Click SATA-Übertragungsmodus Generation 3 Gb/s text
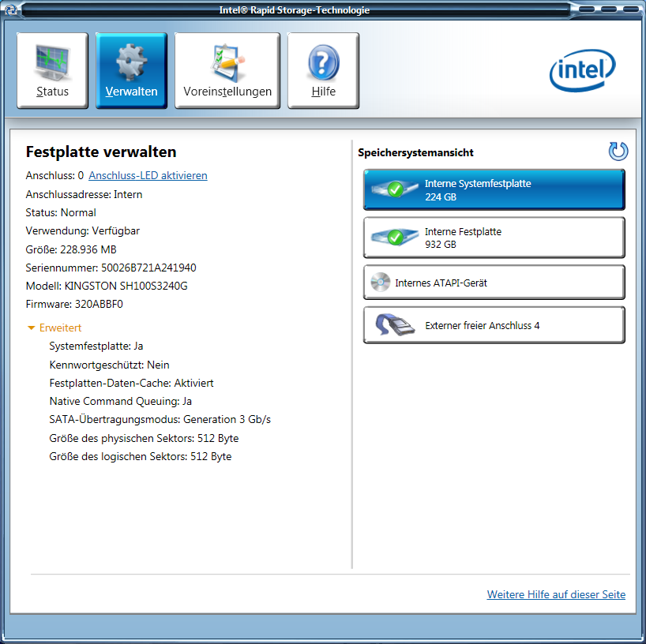Image resolution: width=646 pixels, height=644 pixels. click(160, 419)
